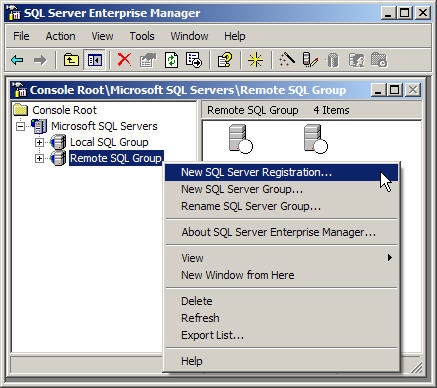This screenshot has width=437, height=388.
Task: Select Console Root tree label
Action: [64, 110]
